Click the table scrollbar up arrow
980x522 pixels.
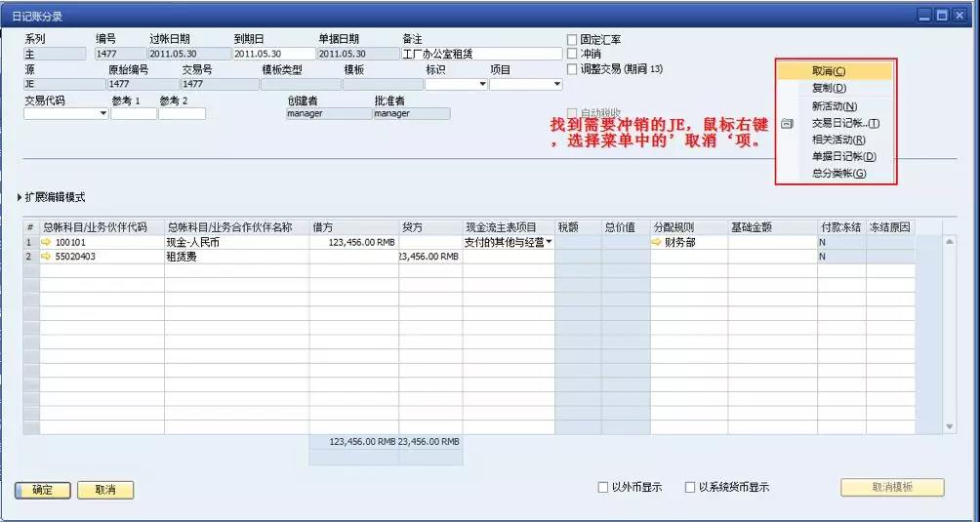[951, 241]
